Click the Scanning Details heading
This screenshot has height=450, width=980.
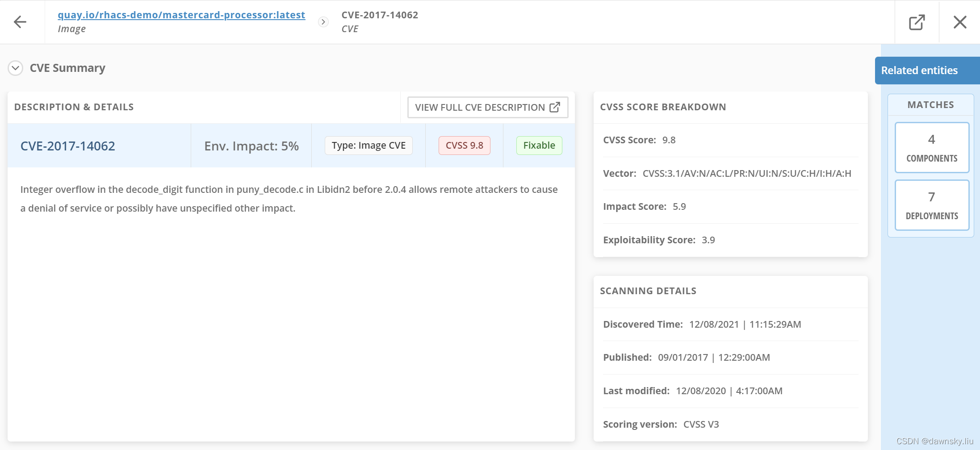tap(648, 291)
